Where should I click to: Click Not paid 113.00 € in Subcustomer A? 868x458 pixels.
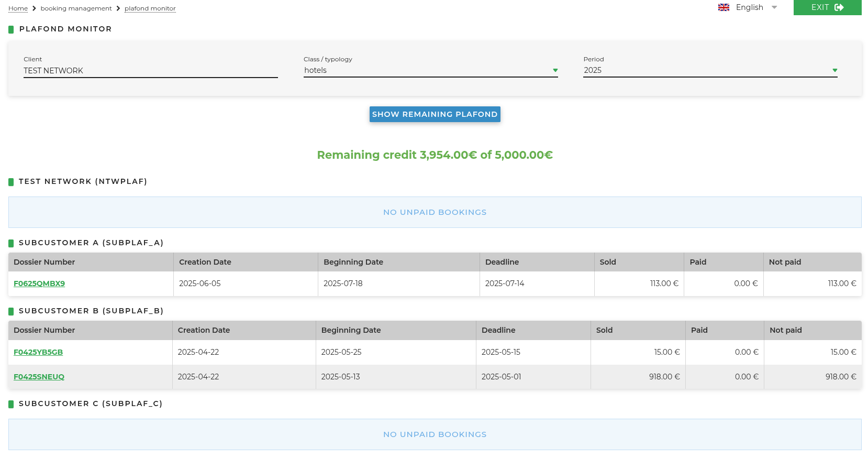pos(812,283)
